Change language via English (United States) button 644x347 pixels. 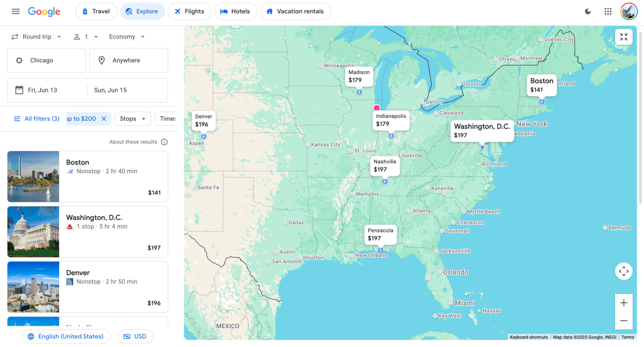[65, 336]
